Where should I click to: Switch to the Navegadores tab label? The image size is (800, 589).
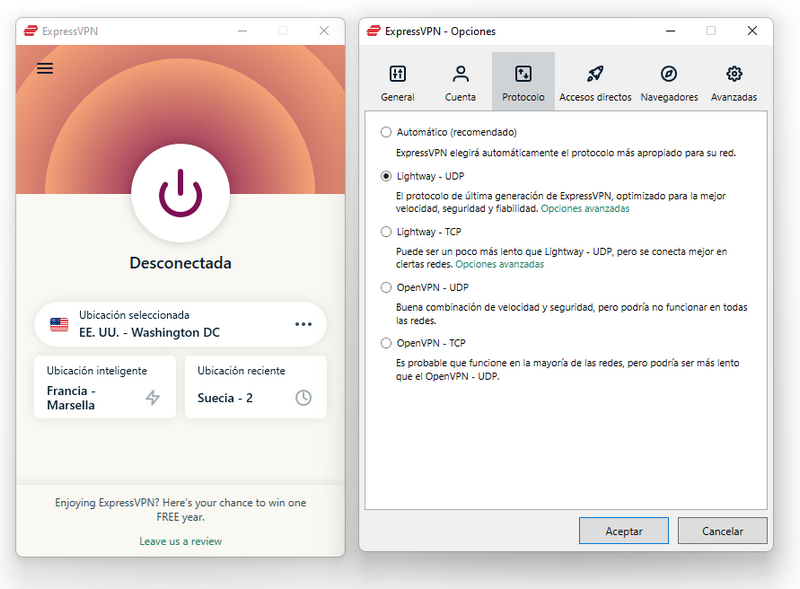coord(669,97)
